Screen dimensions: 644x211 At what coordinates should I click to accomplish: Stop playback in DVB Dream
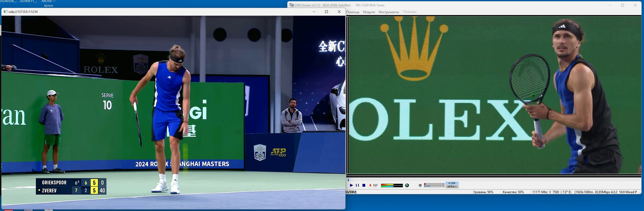pyautogui.click(x=364, y=185)
